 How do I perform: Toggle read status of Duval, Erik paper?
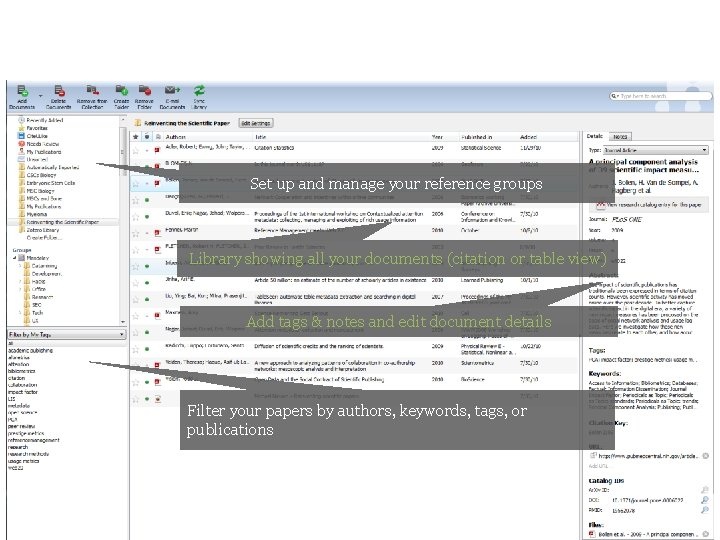[x=147, y=217]
